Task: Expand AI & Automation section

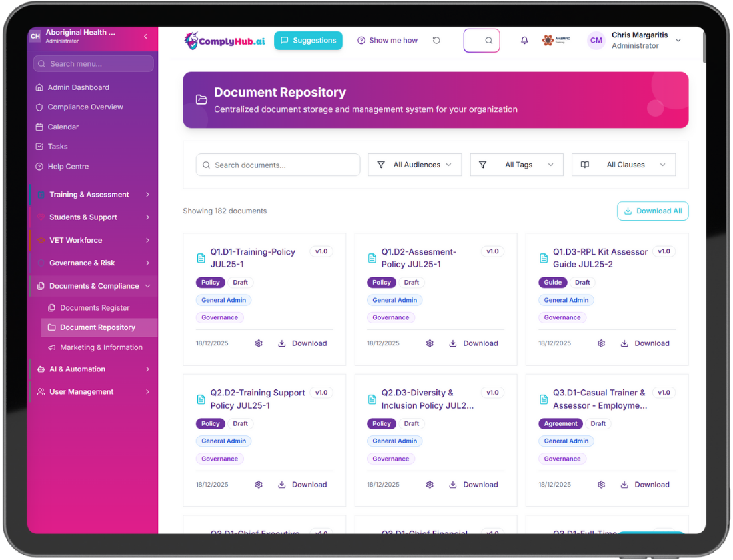Action: (93, 369)
